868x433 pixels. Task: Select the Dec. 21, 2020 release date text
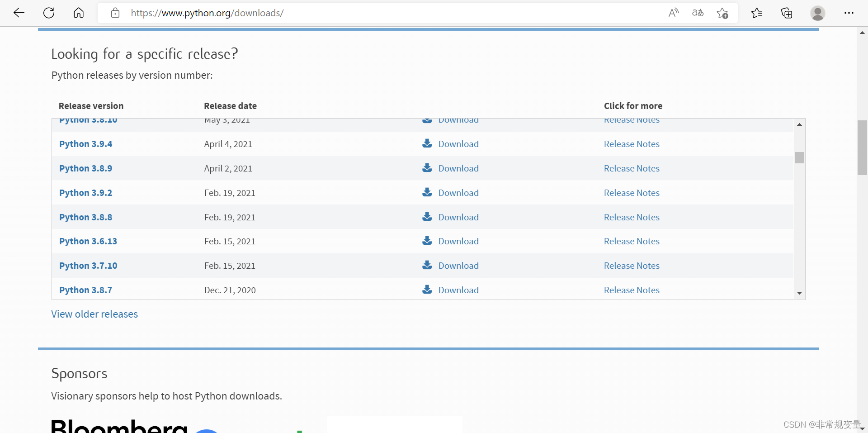[x=230, y=290]
